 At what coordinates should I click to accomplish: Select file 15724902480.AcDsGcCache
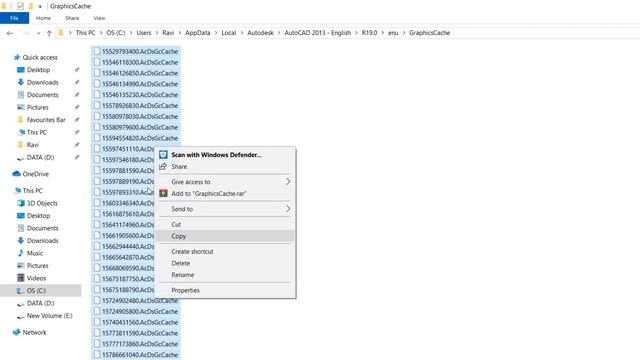point(136,300)
